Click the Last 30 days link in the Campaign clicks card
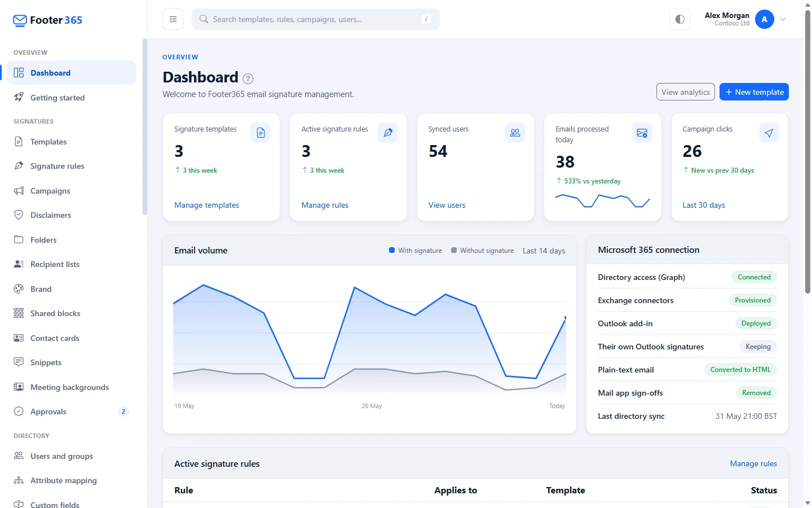The width and height of the screenshot is (812, 508). click(x=704, y=205)
